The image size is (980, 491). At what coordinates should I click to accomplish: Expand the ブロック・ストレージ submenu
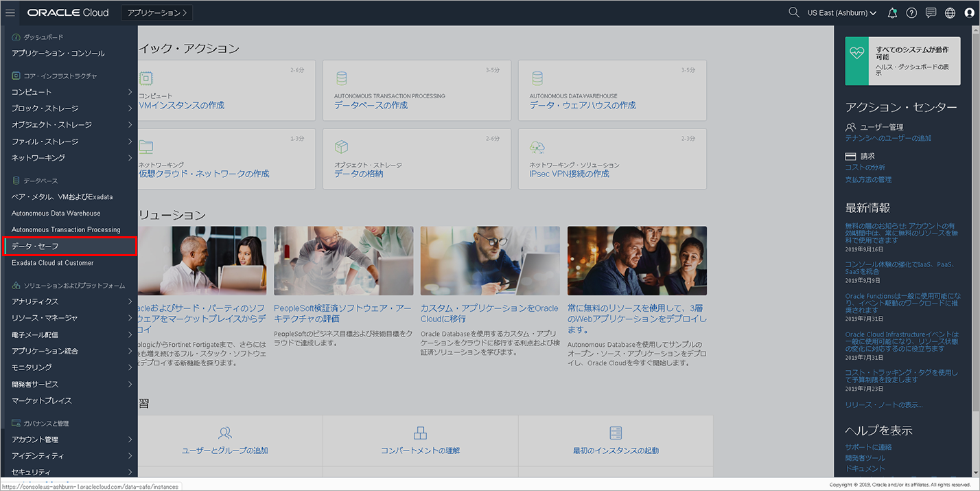pos(130,109)
